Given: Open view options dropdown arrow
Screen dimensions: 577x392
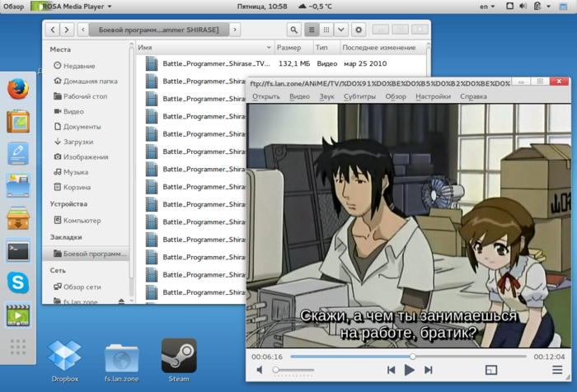Looking at the screenshot, I should [341, 30].
